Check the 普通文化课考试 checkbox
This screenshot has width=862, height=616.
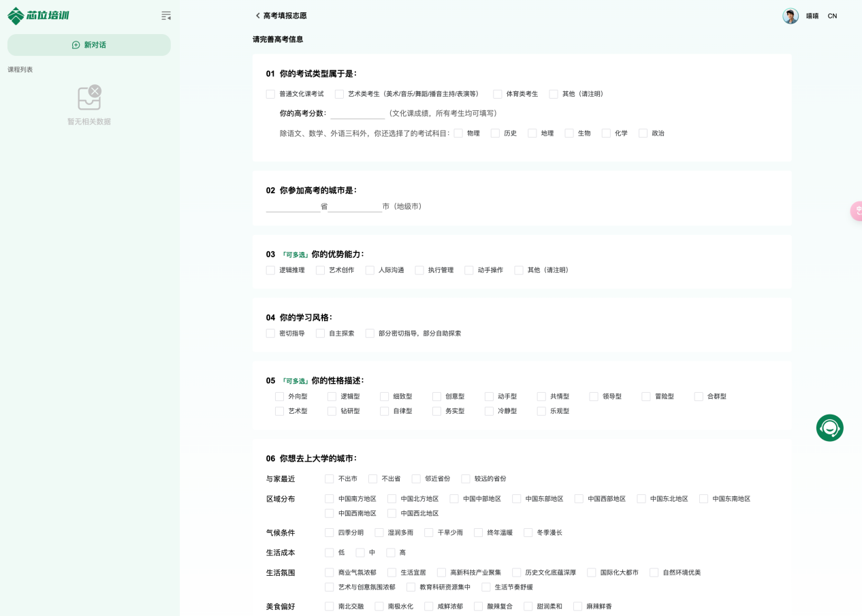[270, 94]
